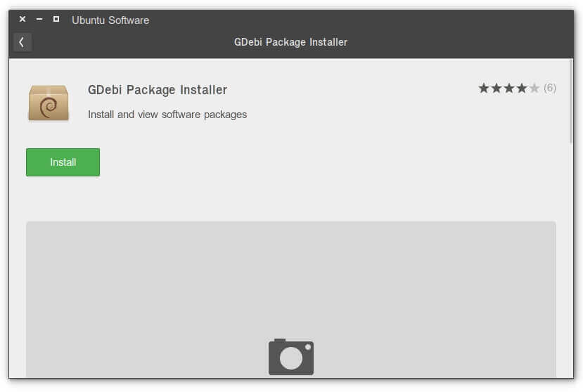
Task: Select the first rating star
Action: (x=483, y=88)
